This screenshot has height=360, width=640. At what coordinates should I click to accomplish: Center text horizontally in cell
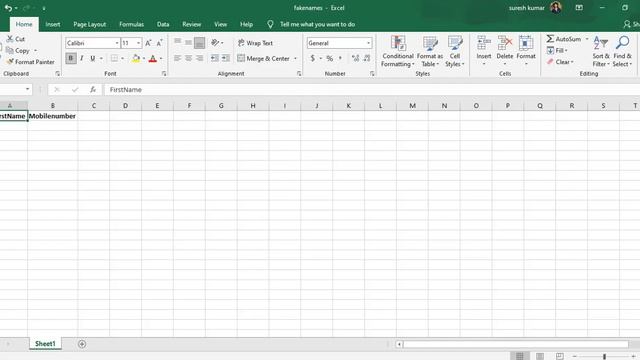(189, 58)
